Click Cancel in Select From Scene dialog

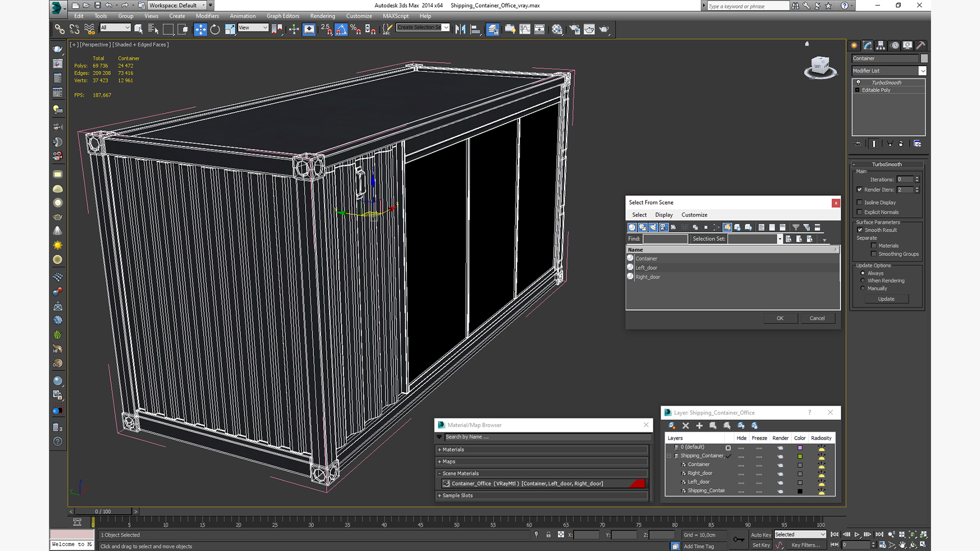coord(817,318)
